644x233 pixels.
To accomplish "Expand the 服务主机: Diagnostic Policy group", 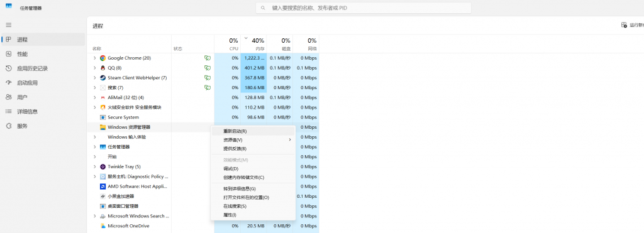I will click(x=94, y=176).
